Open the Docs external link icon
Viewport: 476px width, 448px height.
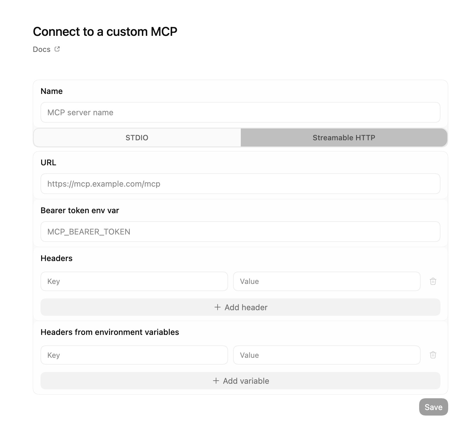(x=57, y=49)
